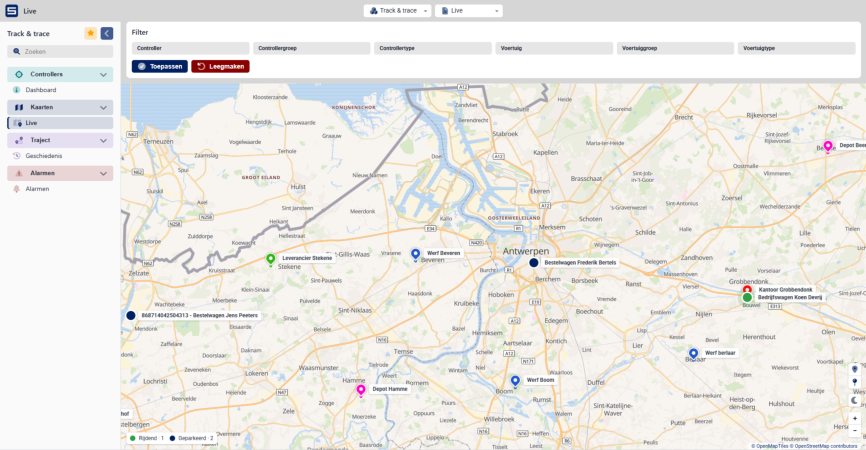The width and height of the screenshot is (866, 450).
Task: Click the green Leverancier Stekene pin
Action: point(271,259)
